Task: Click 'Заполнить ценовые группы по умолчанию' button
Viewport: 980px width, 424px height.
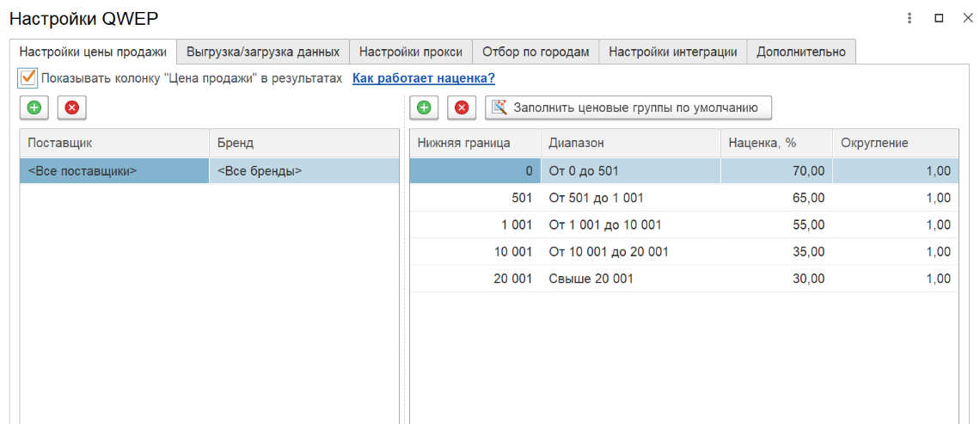Action: click(x=628, y=108)
